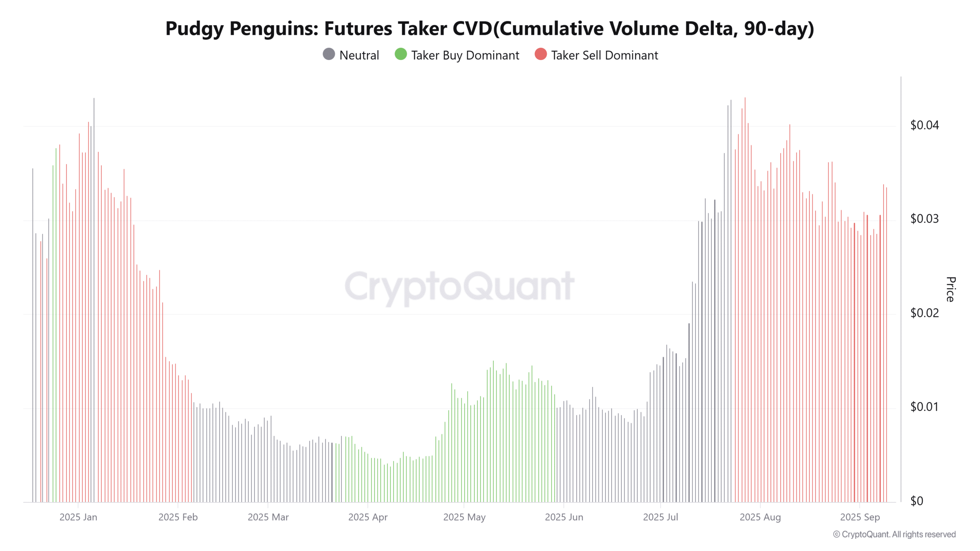
Task: Open the CryptoQuant copyright notice
Action: pyautogui.click(x=894, y=534)
